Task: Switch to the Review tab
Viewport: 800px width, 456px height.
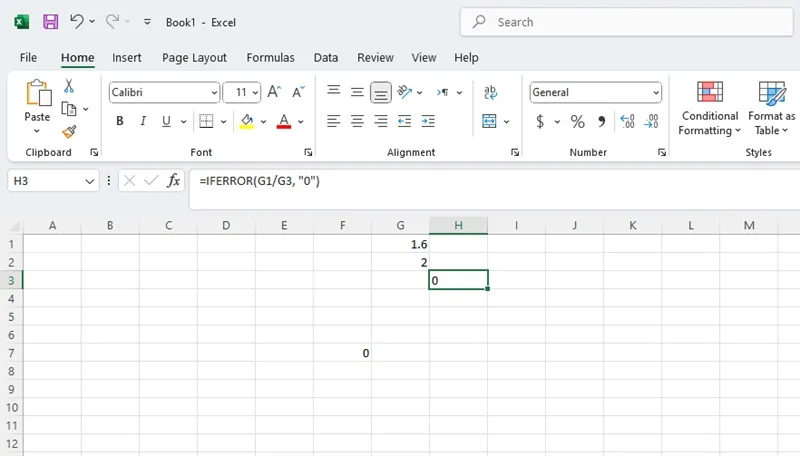Action: [x=375, y=58]
